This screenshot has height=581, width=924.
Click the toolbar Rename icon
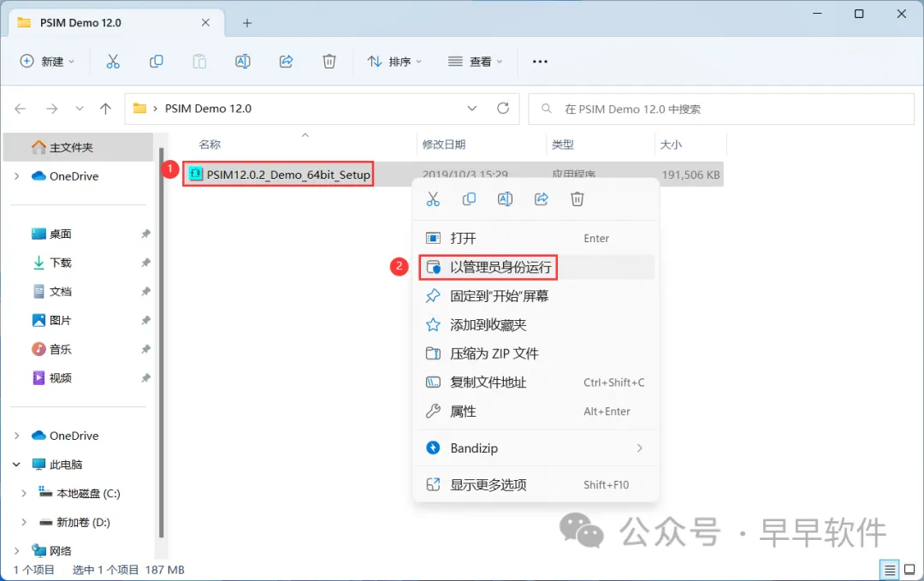(243, 62)
